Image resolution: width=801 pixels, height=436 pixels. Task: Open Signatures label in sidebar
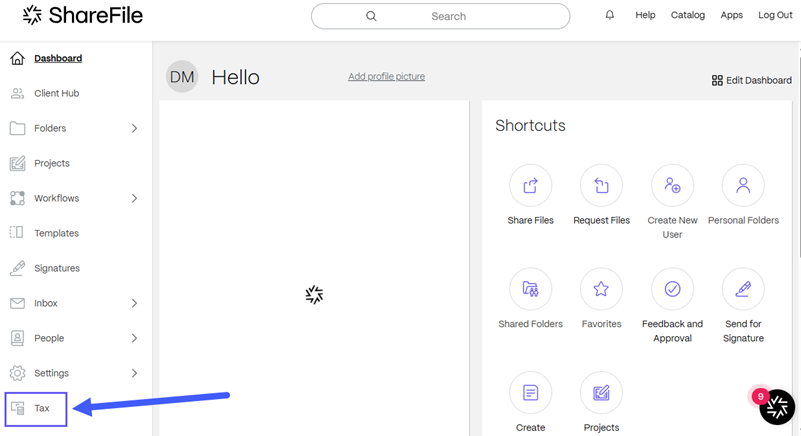pyautogui.click(x=57, y=268)
